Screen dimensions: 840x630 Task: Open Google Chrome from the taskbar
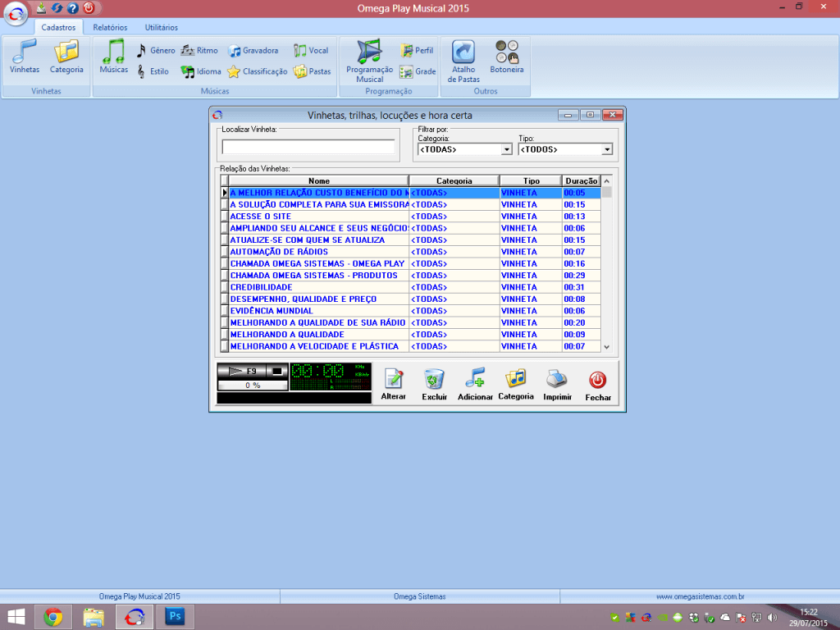coord(53,617)
